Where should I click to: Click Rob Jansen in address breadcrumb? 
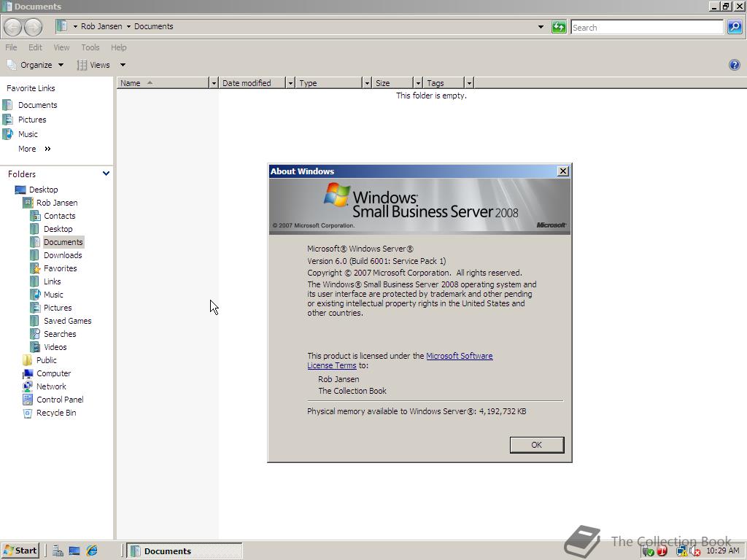tap(101, 26)
